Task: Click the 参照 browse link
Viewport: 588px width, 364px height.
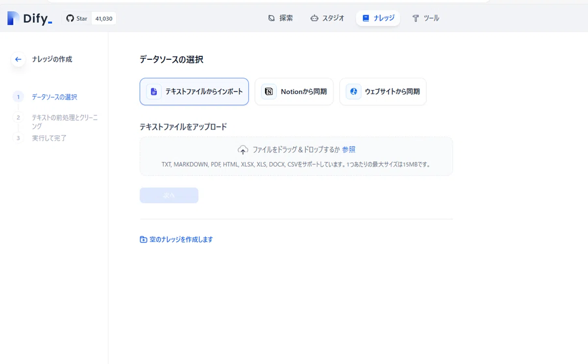Action: [349, 150]
